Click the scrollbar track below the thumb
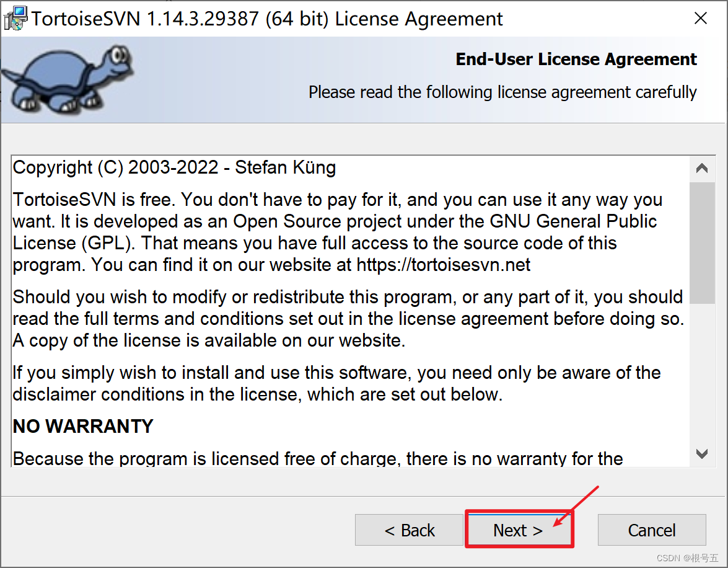Screen dimensions: 728x568 pos(702,372)
